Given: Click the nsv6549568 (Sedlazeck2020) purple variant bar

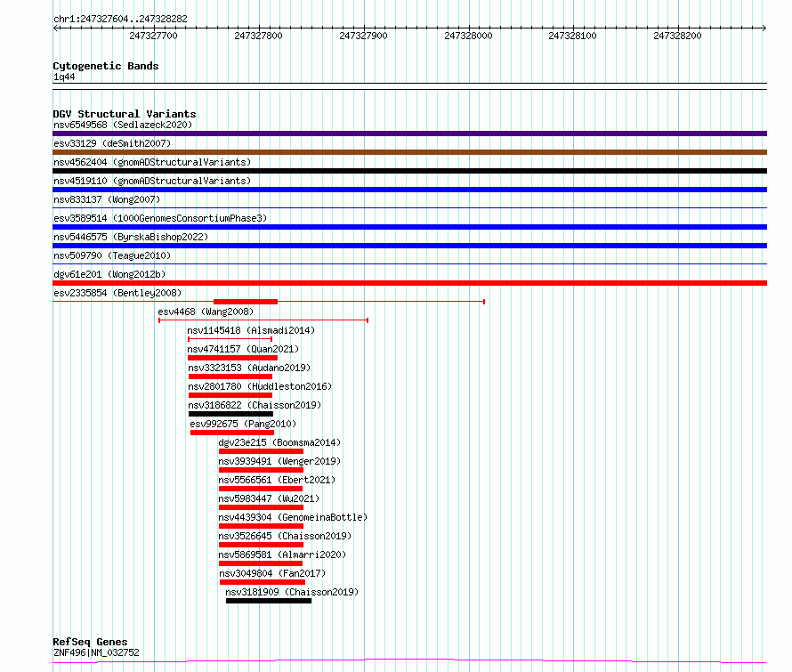Looking at the screenshot, I should (409, 134).
